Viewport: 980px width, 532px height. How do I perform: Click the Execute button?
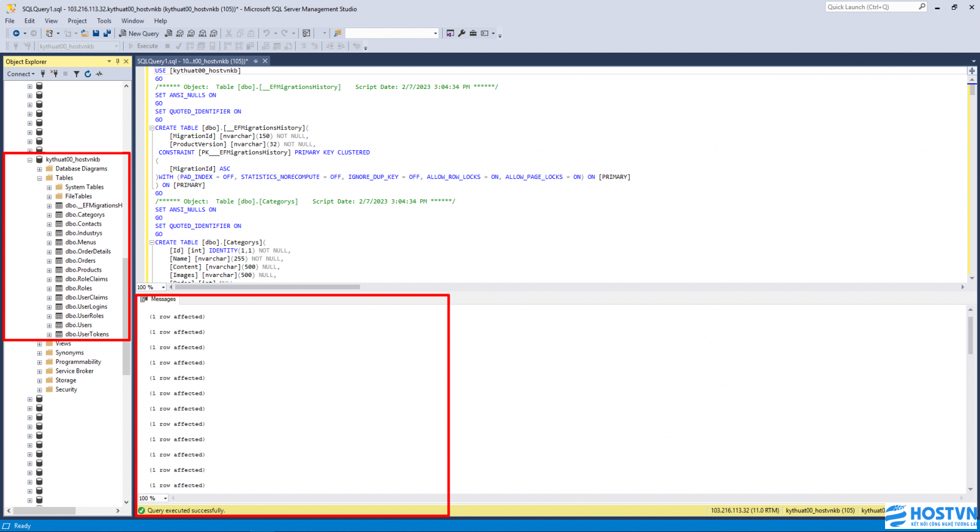coord(143,46)
